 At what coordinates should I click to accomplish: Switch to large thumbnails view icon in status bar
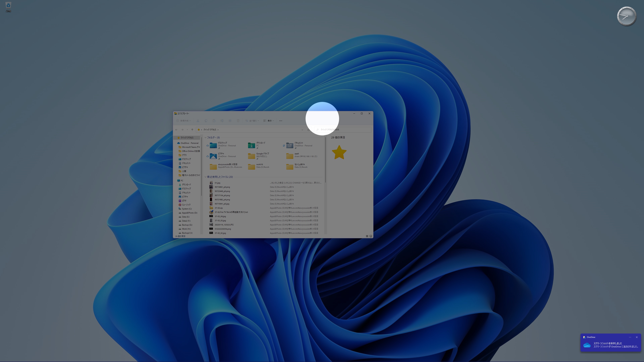(x=371, y=236)
